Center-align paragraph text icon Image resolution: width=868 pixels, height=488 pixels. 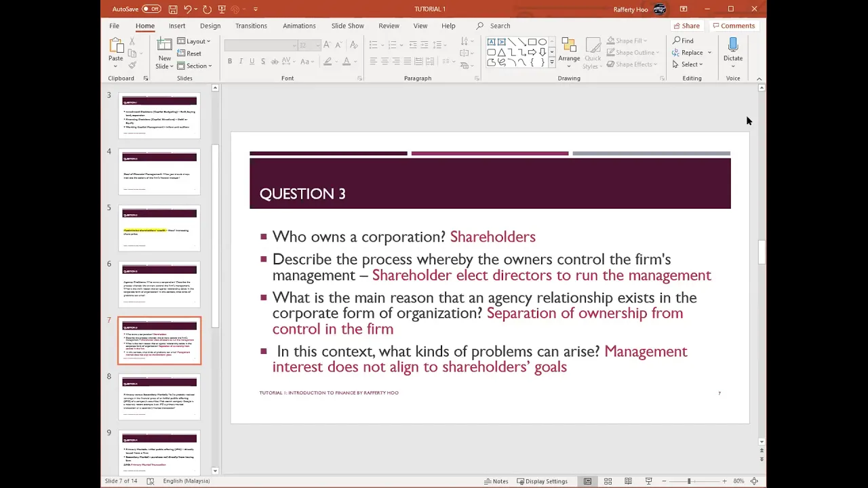pos(384,62)
